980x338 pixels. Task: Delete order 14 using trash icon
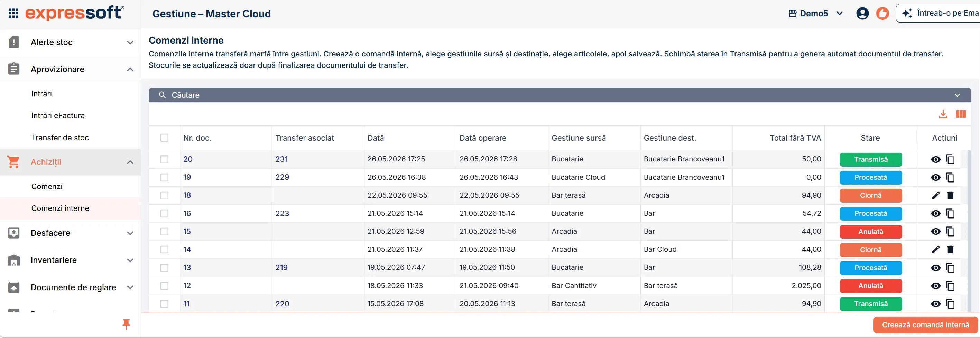tap(950, 250)
